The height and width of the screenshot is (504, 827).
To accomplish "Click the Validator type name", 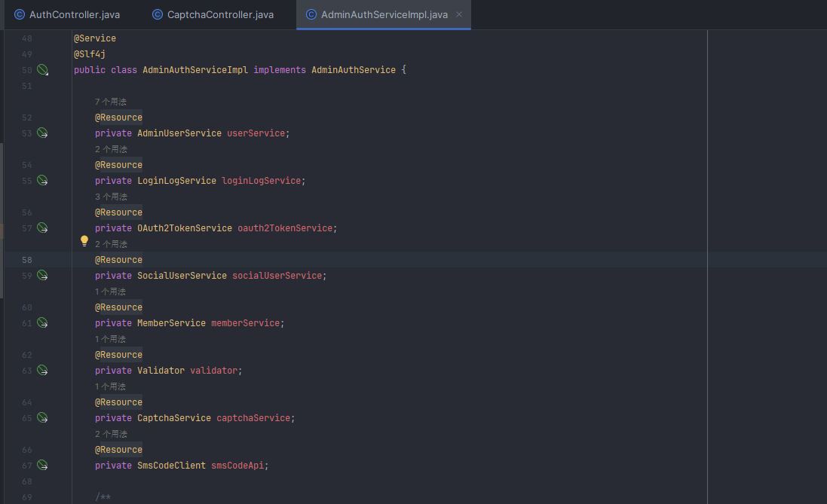I will [x=161, y=371].
